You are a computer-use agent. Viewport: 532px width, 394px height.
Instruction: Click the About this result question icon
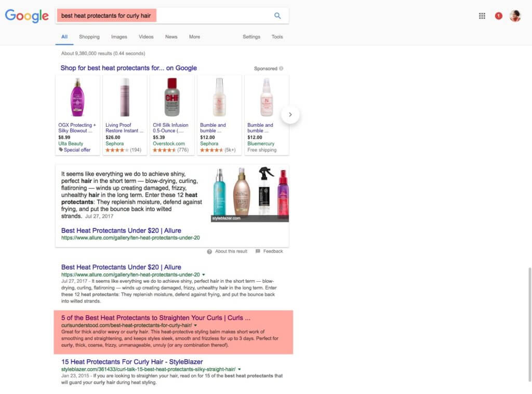pos(209,252)
